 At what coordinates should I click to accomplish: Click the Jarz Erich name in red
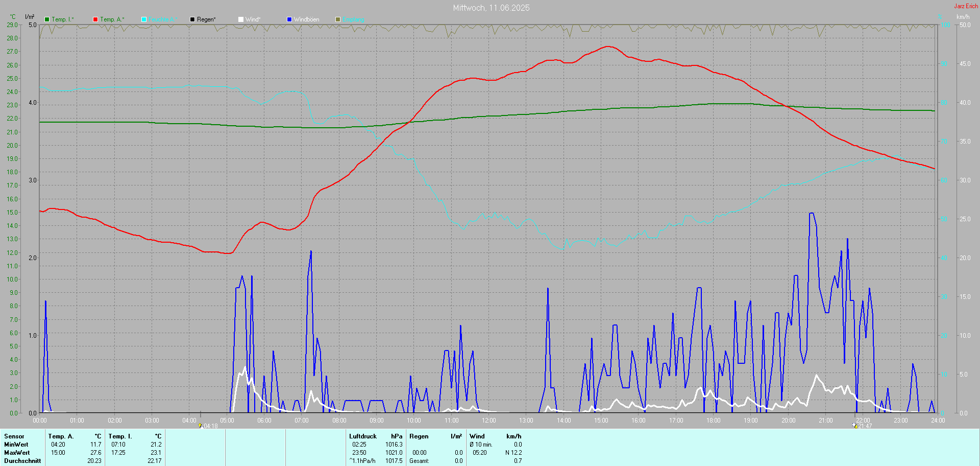[x=966, y=6]
